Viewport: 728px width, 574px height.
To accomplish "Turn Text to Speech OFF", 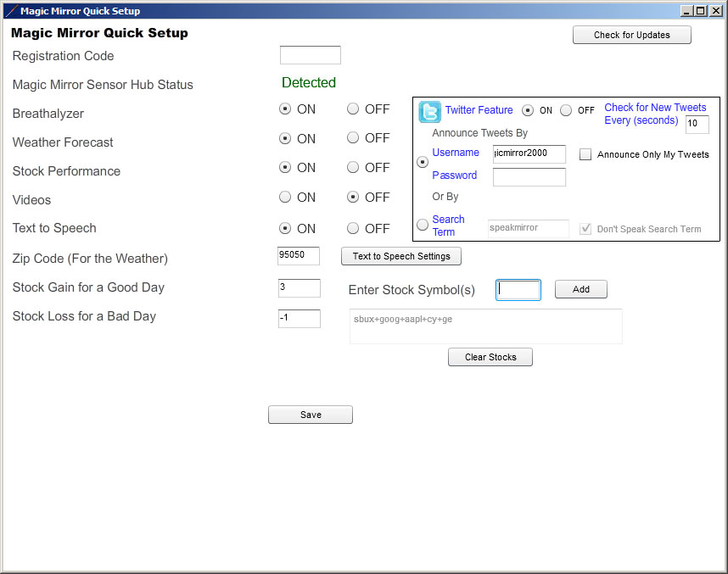I will tap(353, 228).
